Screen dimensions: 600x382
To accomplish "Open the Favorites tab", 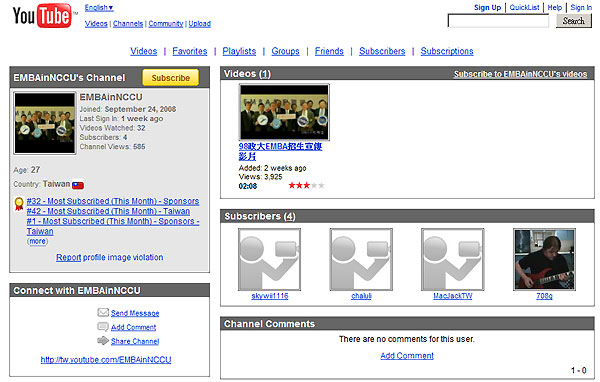I will point(190,51).
